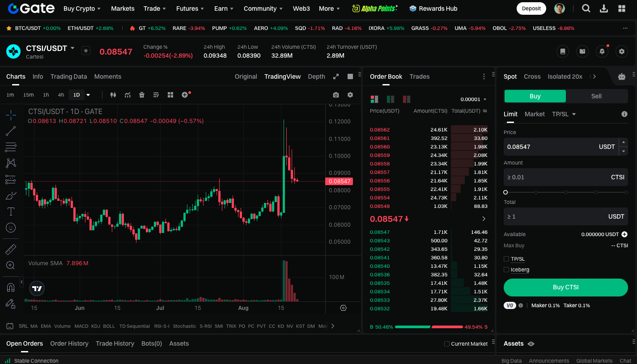Select the Buy order side
Screen dimensions: 637x364
[535, 96]
